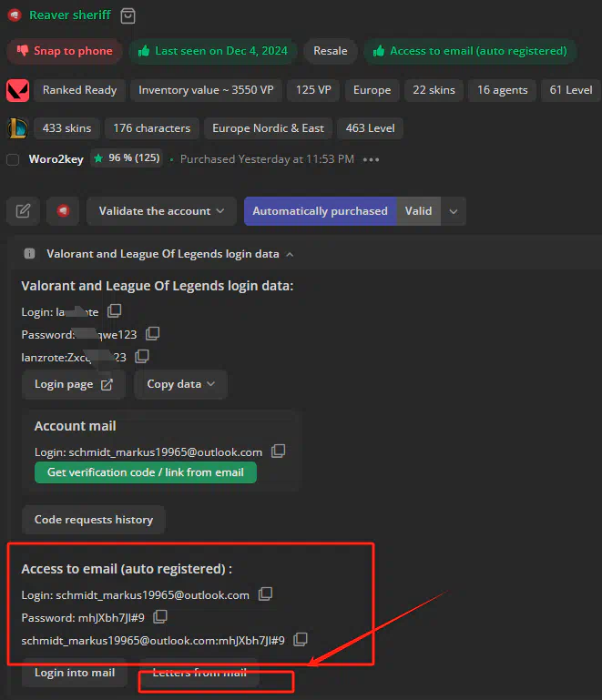Click the 96 % (125) seller rating
Viewport: 602px width, 700px height.
128,158
